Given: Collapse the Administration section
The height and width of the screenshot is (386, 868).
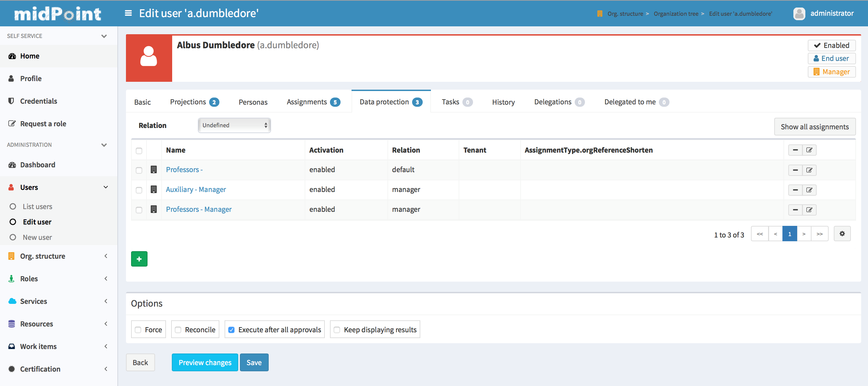Looking at the screenshot, I should click(104, 145).
